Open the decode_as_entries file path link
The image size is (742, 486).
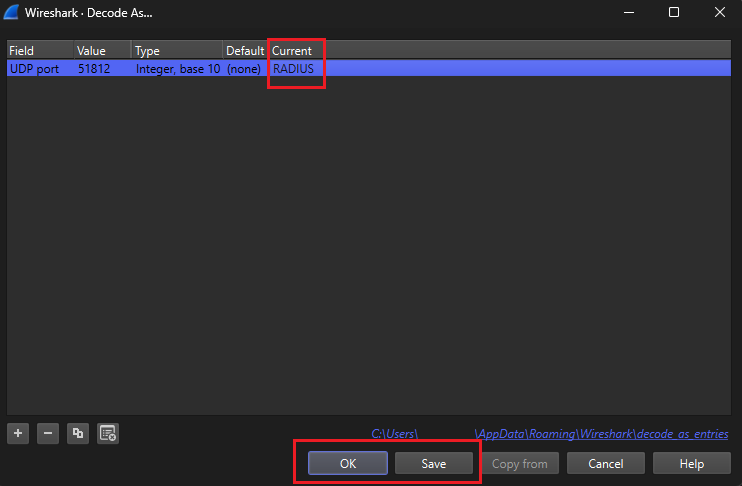coord(550,433)
